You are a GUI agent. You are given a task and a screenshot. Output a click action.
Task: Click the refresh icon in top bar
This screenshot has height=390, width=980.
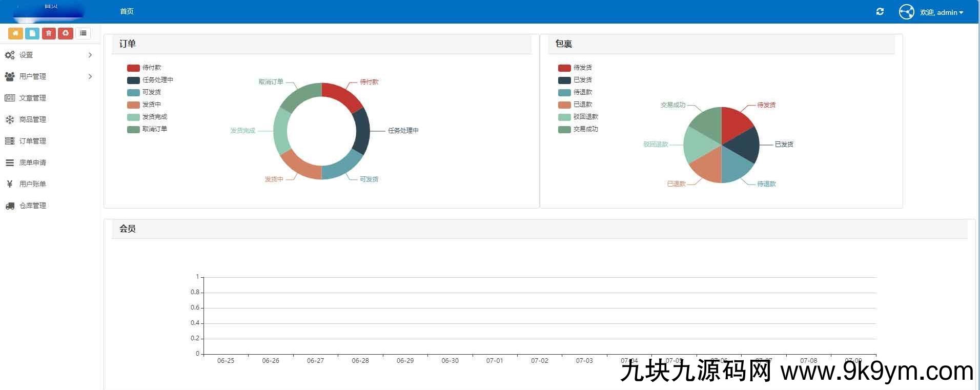(880, 12)
